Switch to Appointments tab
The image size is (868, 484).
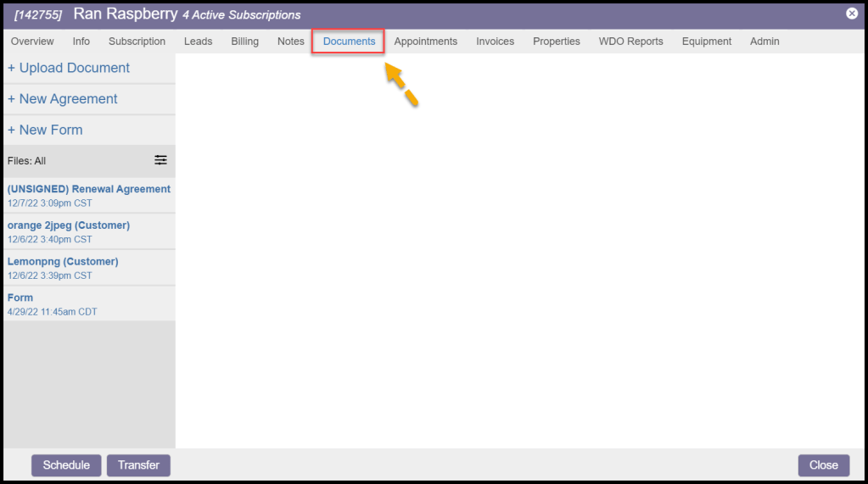pos(425,42)
